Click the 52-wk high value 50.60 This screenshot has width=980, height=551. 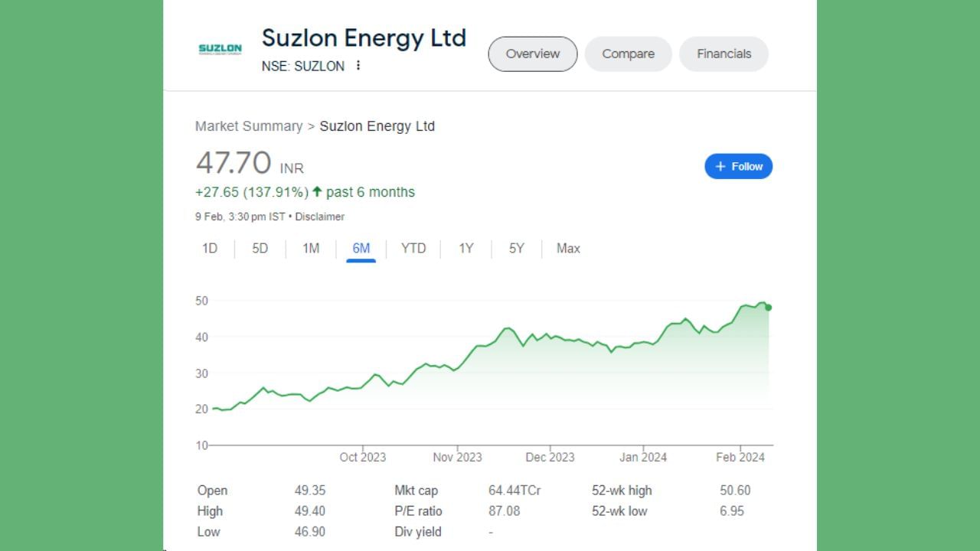tap(735, 491)
